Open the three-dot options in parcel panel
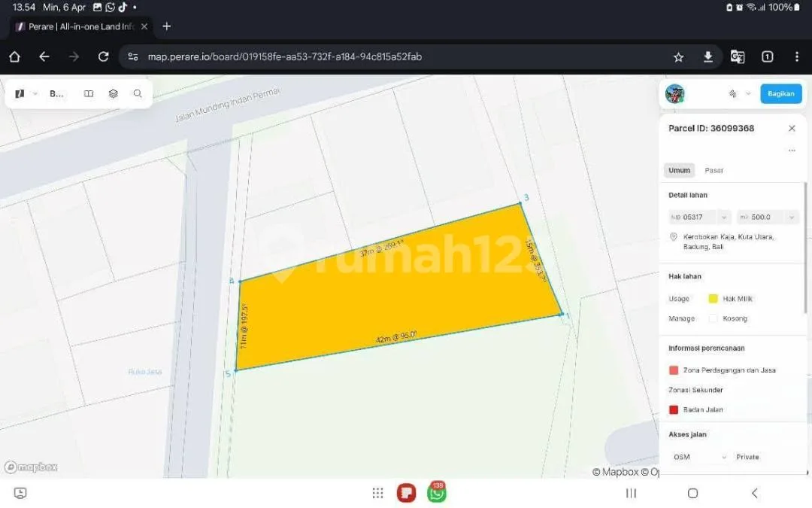This screenshot has width=812, height=508. coord(792,151)
